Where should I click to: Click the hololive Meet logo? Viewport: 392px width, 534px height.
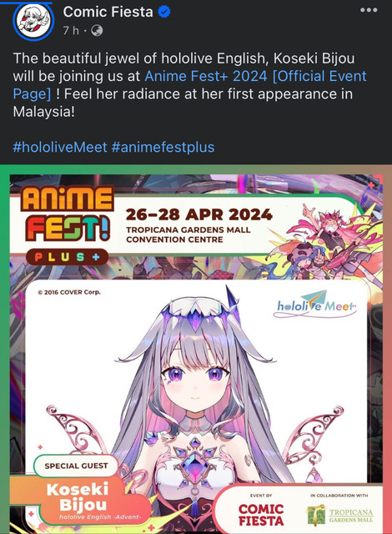tap(316, 304)
